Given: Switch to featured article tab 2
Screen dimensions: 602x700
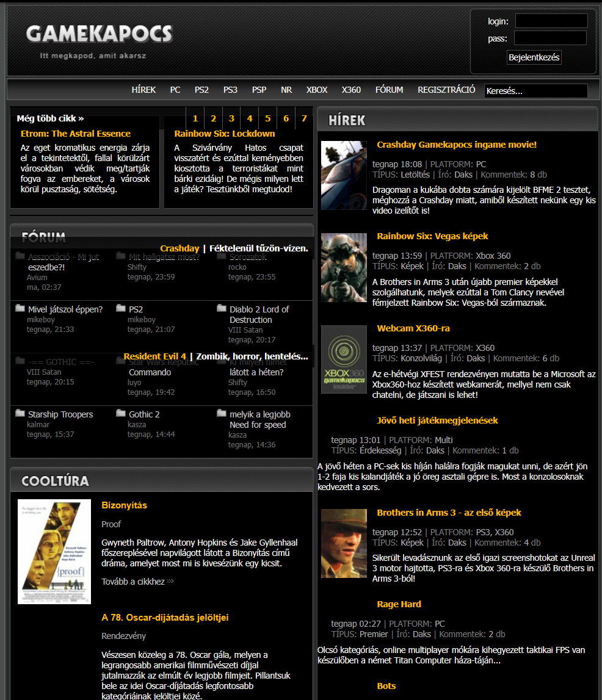Looking at the screenshot, I should pyautogui.click(x=214, y=118).
